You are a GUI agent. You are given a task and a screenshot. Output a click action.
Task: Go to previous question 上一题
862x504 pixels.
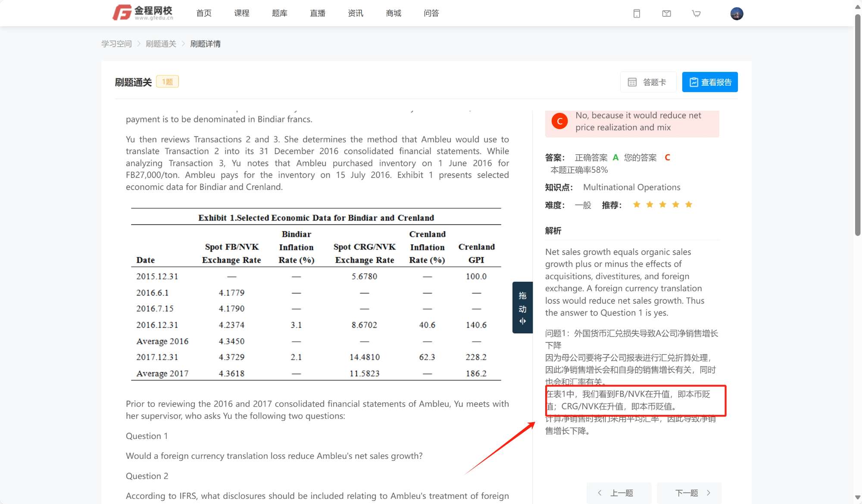pyautogui.click(x=615, y=493)
